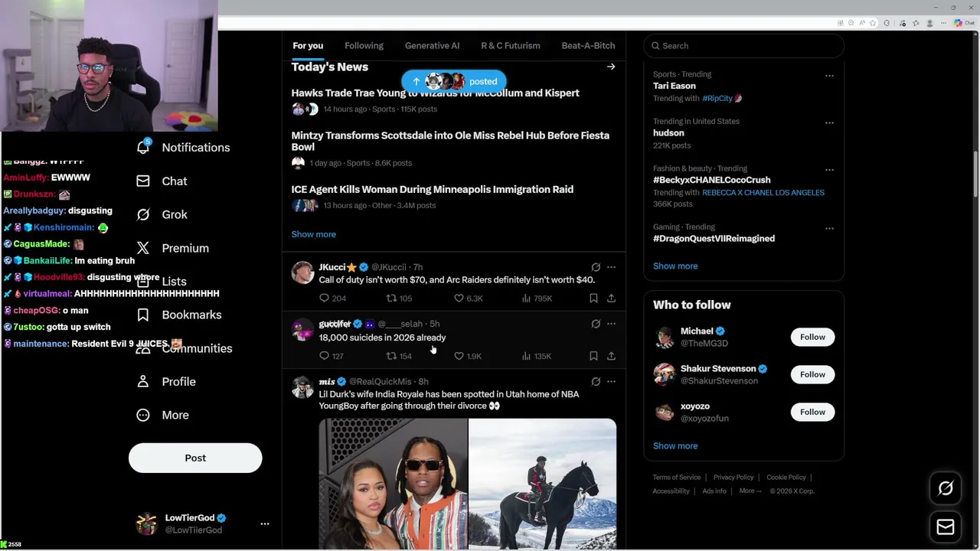
Task: Open Mintzy Transforms Scottsdale news headline
Action: pyautogui.click(x=450, y=141)
